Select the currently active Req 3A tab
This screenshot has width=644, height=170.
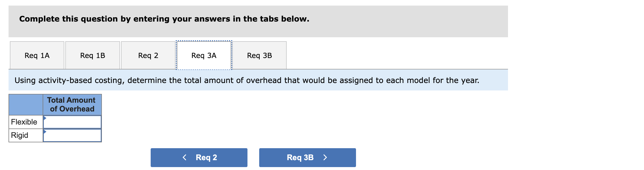(x=203, y=55)
